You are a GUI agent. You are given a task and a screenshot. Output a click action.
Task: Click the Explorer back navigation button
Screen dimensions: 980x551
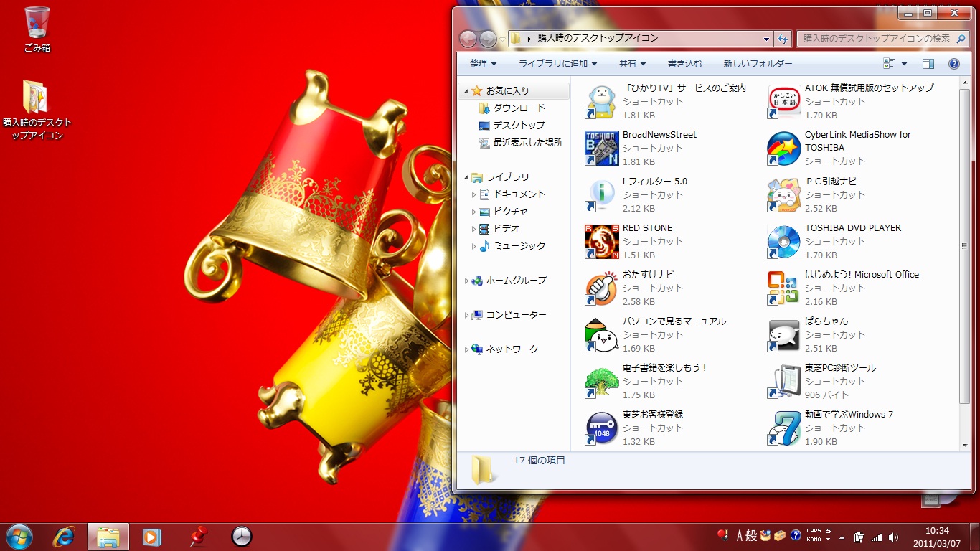tap(468, 38)
